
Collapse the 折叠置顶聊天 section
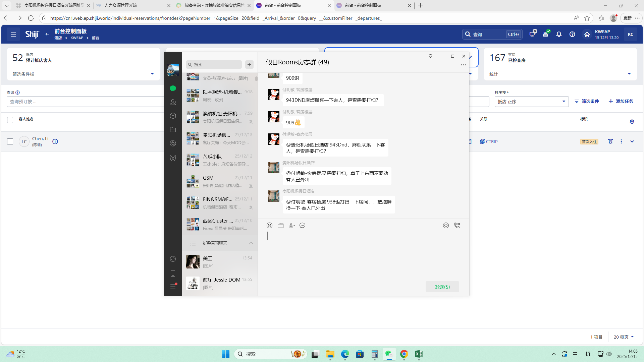coord(251,243)
